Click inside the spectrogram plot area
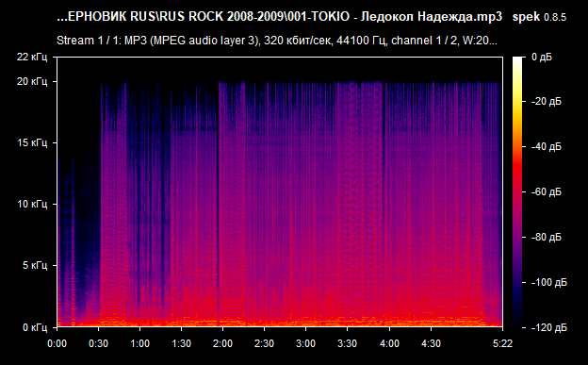588x365 pixels. 280,191
